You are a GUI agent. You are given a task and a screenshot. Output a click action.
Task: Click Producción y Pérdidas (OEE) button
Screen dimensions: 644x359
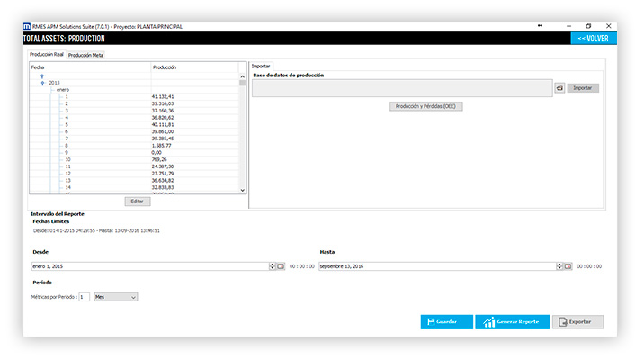point(425,106)
